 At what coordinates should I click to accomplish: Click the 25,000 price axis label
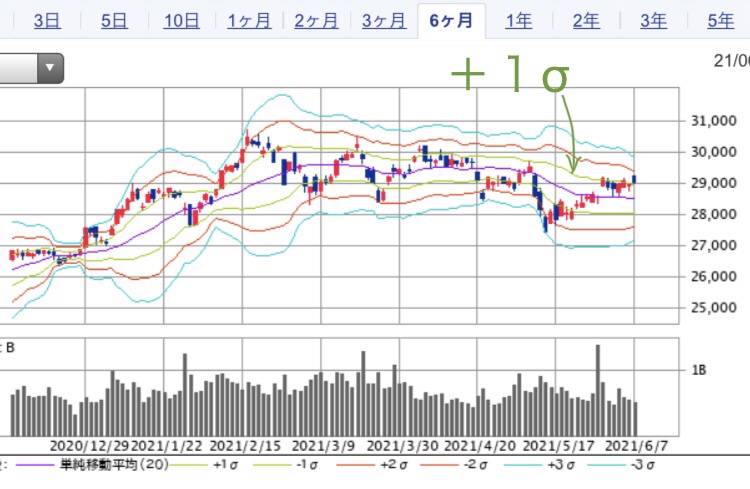click(714, 307)
